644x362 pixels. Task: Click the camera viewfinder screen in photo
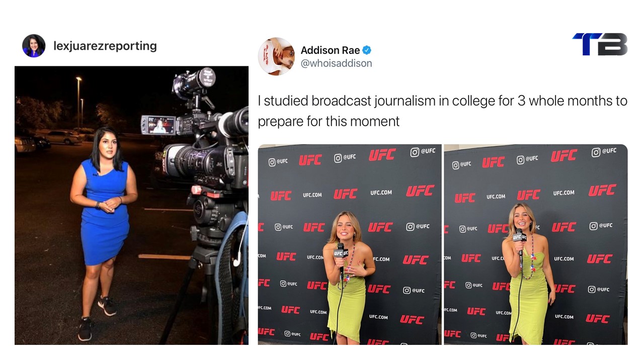pyautogui.click(x=157, y=125)
